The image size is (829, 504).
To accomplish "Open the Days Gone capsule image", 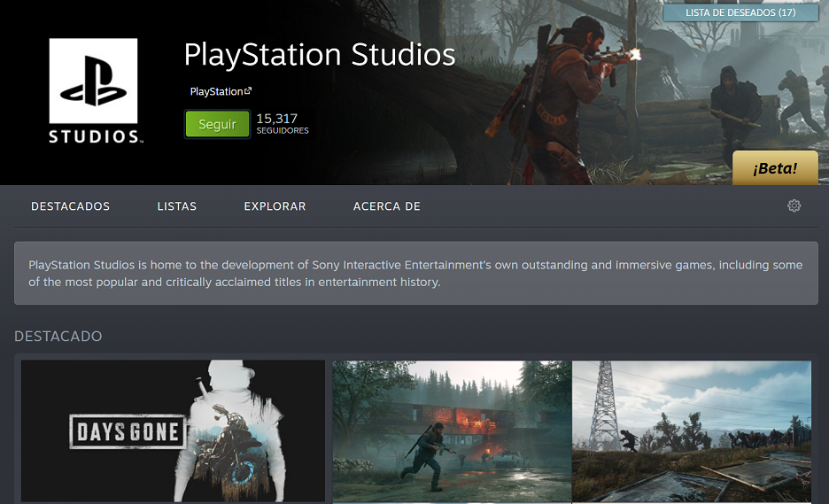I will (x=173, y=431).
